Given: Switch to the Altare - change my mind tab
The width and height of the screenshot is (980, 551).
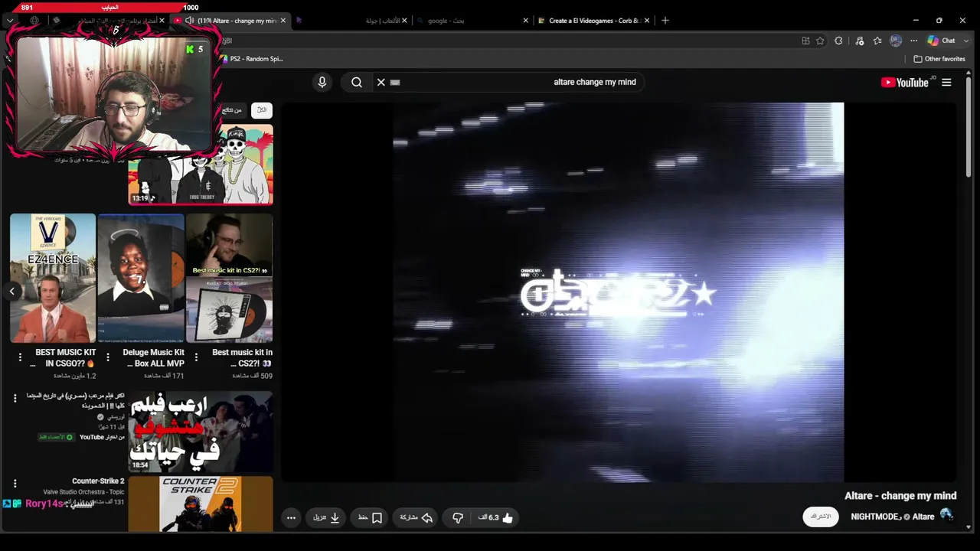Looking at the screenshot, I should click(230, 21).
